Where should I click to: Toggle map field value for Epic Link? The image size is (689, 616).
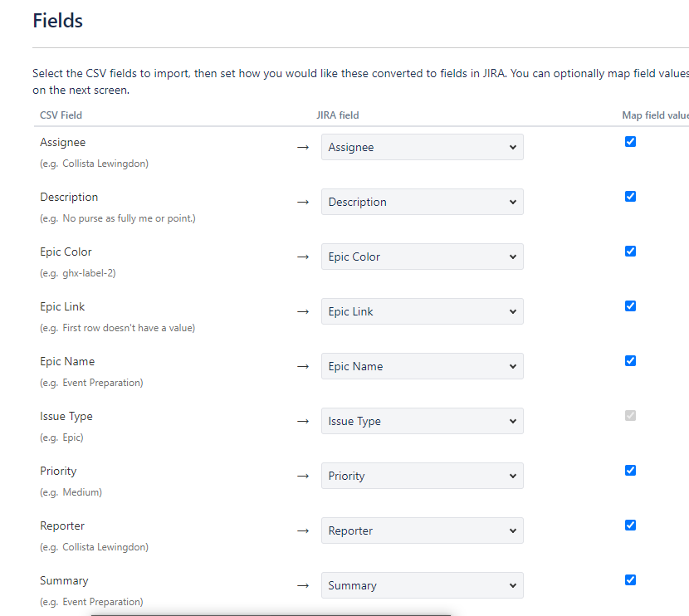point(630,306)
